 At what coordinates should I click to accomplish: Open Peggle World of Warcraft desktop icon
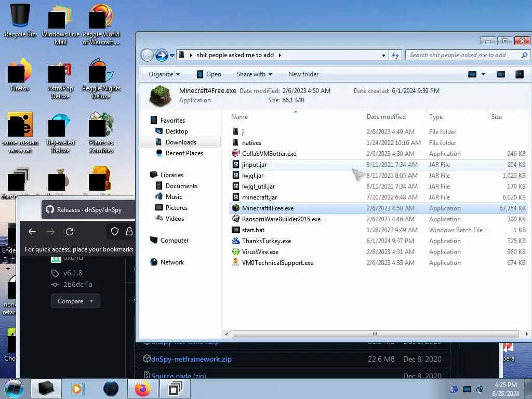click(x=101, y=24)
